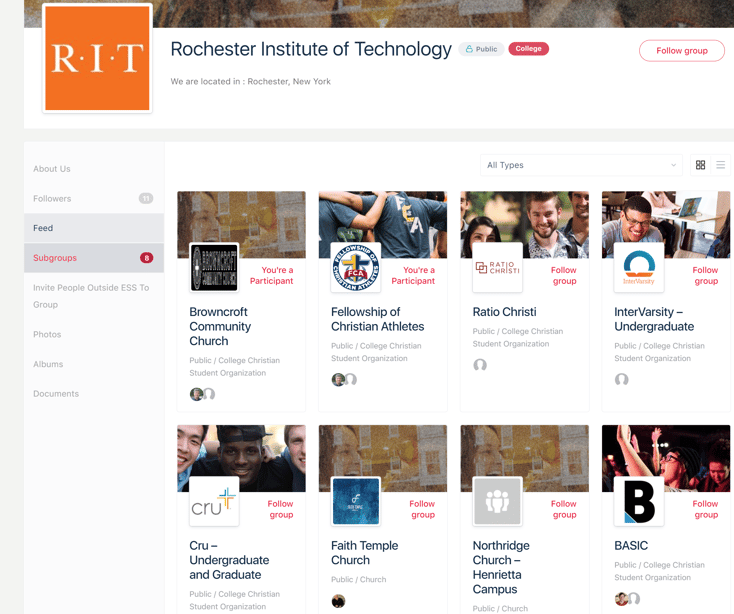Screen dimensions: 734x614
Task: Open Faith Temple Church title
Action: pyautogui.click(x=364, y=553)
